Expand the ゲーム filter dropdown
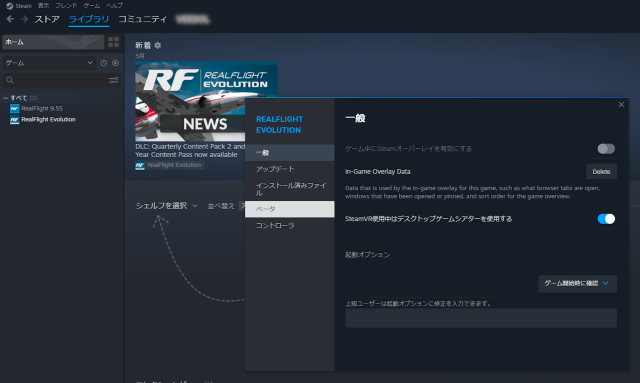Image resolution: width=640 pixels, height=383 pixels. [49, 63]
